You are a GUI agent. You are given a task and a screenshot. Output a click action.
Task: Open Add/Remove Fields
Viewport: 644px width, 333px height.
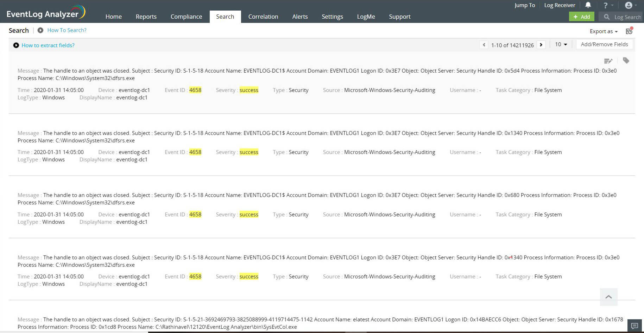pos(604,44)
